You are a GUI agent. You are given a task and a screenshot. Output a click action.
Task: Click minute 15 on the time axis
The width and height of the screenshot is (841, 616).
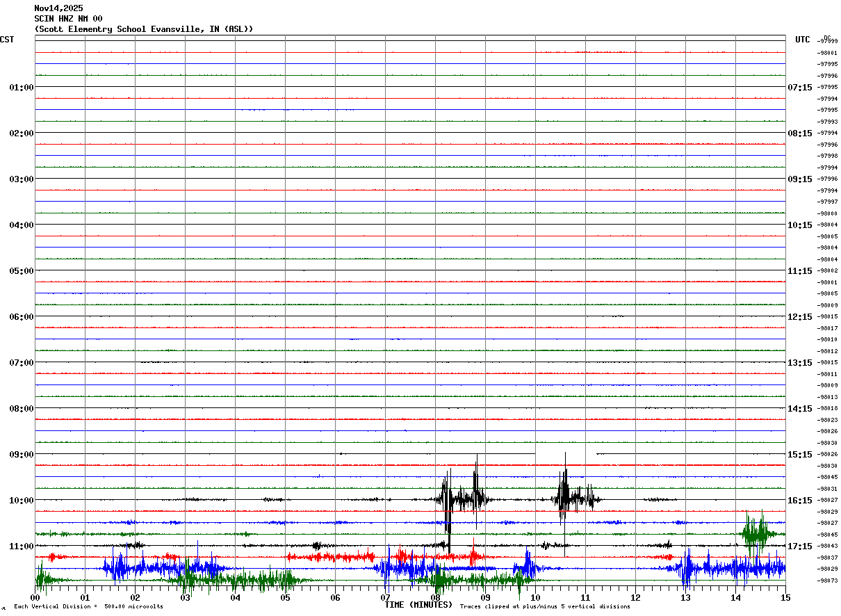[785, 597]
